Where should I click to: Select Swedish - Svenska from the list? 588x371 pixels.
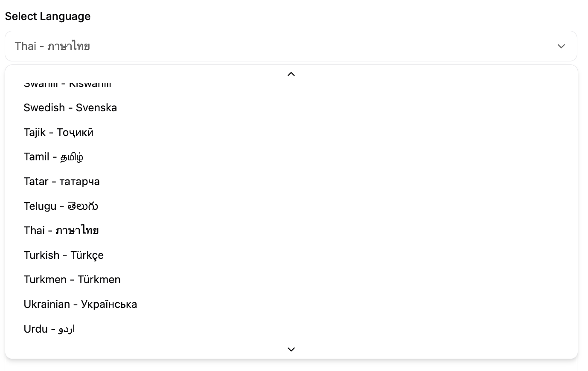(x=70, y=107)
